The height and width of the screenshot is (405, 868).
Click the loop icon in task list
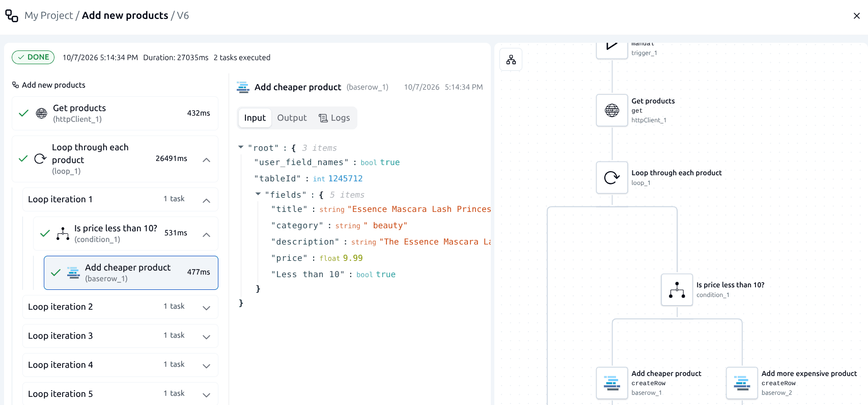pos(40,159)
